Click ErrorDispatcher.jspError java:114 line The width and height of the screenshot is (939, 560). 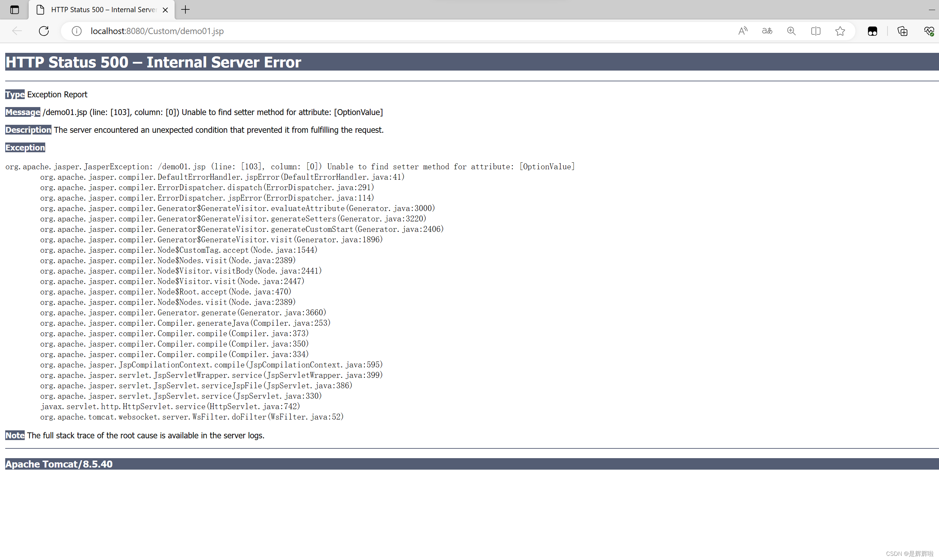coord(207,198)
